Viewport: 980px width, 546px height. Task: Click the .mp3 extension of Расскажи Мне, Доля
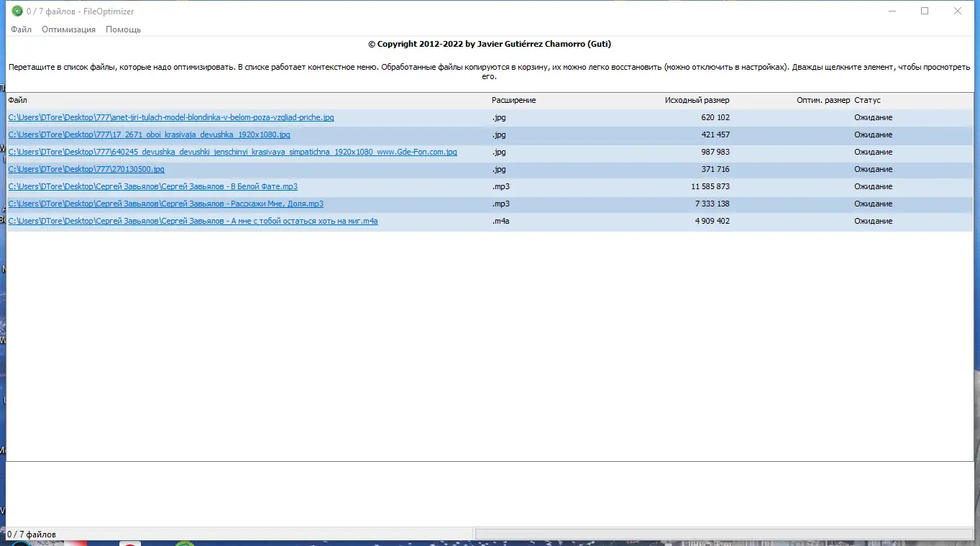(x=500, y=204)
